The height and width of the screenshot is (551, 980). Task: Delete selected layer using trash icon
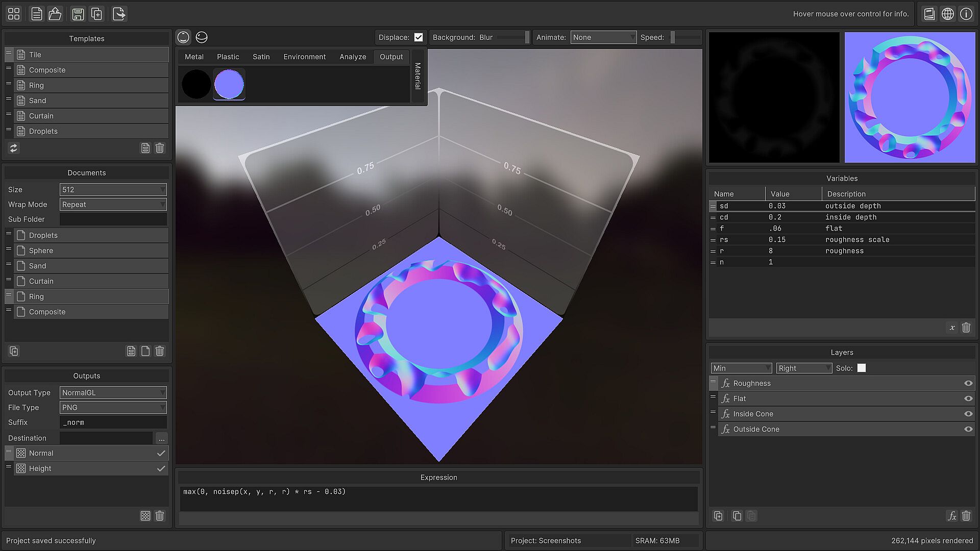[966, 516]
